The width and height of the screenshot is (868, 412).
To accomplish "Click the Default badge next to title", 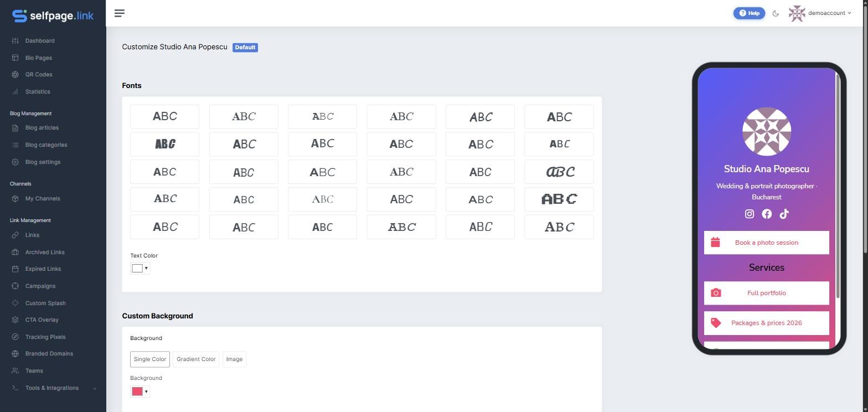I will coord(245,48).
